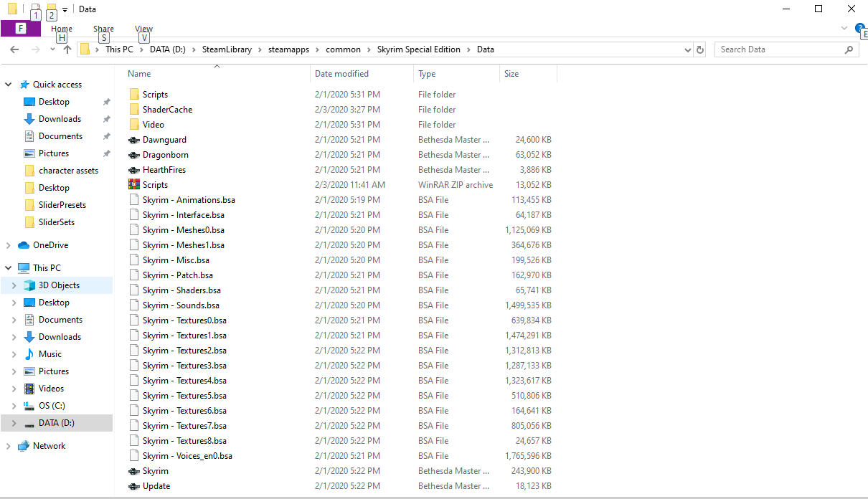Open SliderPresets folder in sidebar

point(62,205)
